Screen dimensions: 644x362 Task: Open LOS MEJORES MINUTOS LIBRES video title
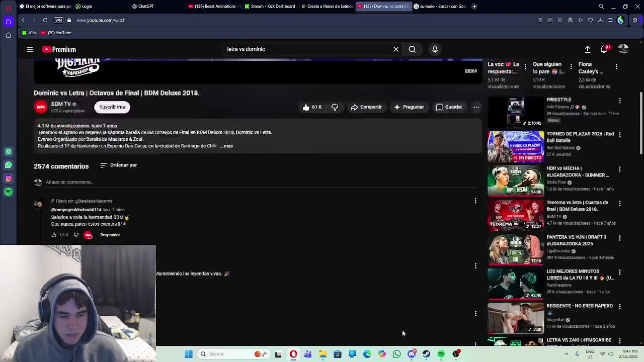point(580,275)
